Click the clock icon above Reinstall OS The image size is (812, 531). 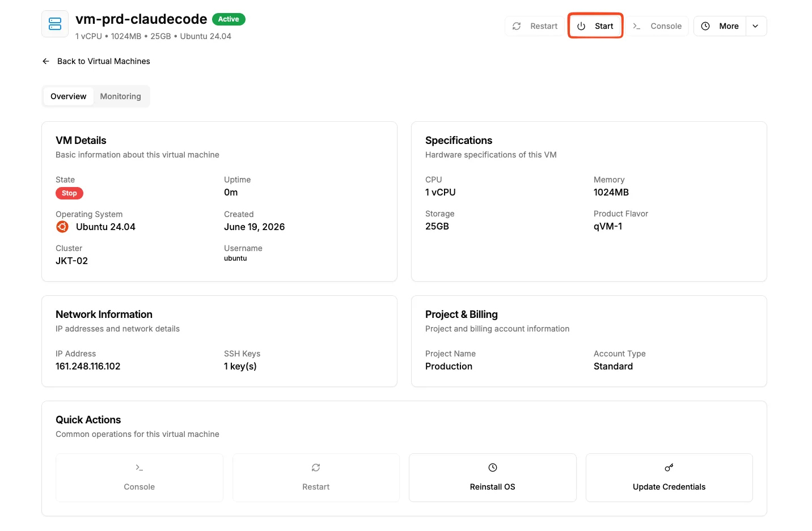click(x=493, y=468)
